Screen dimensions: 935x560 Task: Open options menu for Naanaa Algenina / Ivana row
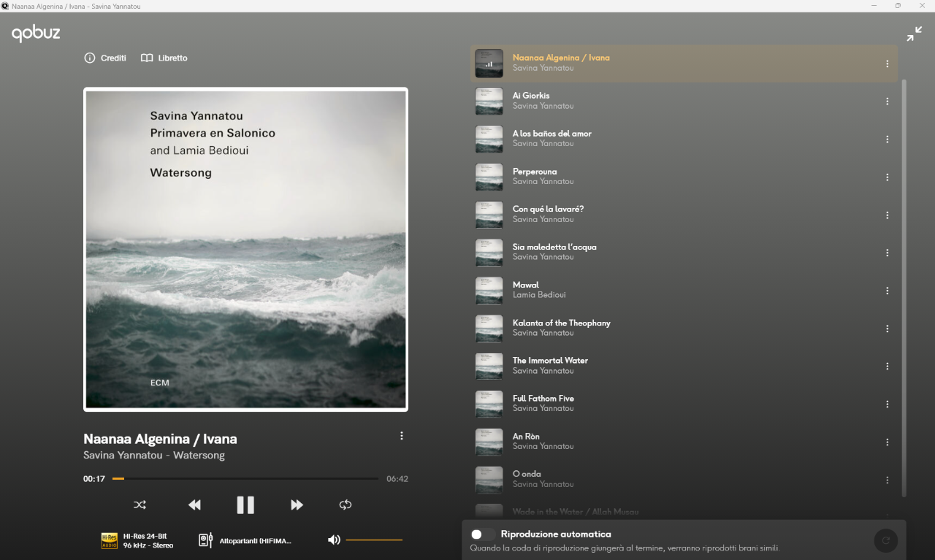(887, 64)
